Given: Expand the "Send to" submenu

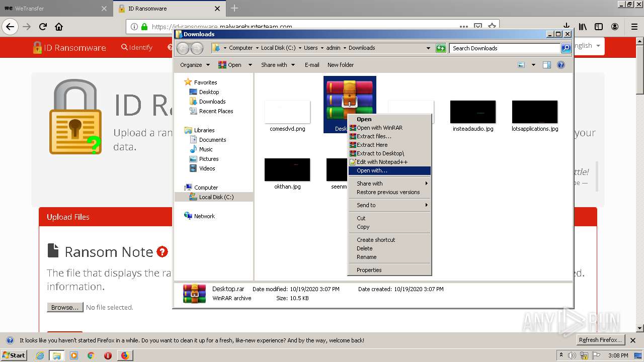Looking at the screenshot, I should [x=389, y=205].
